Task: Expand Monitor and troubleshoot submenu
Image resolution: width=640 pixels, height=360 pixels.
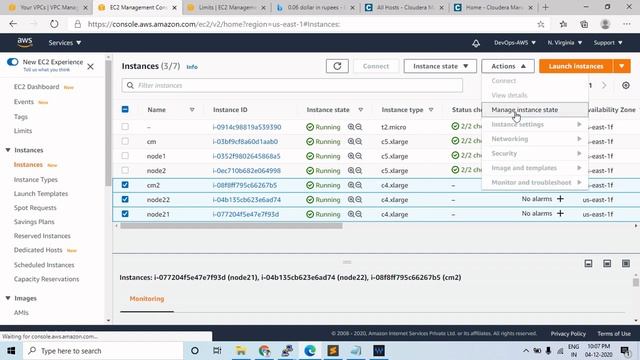Action: [x=535, y=182]
